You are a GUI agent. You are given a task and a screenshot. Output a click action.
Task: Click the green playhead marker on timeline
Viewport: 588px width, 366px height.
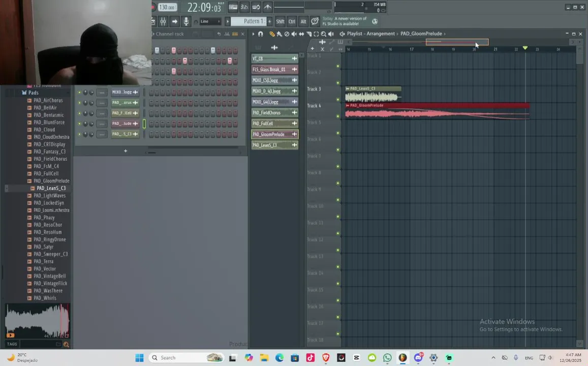[525, 48]
